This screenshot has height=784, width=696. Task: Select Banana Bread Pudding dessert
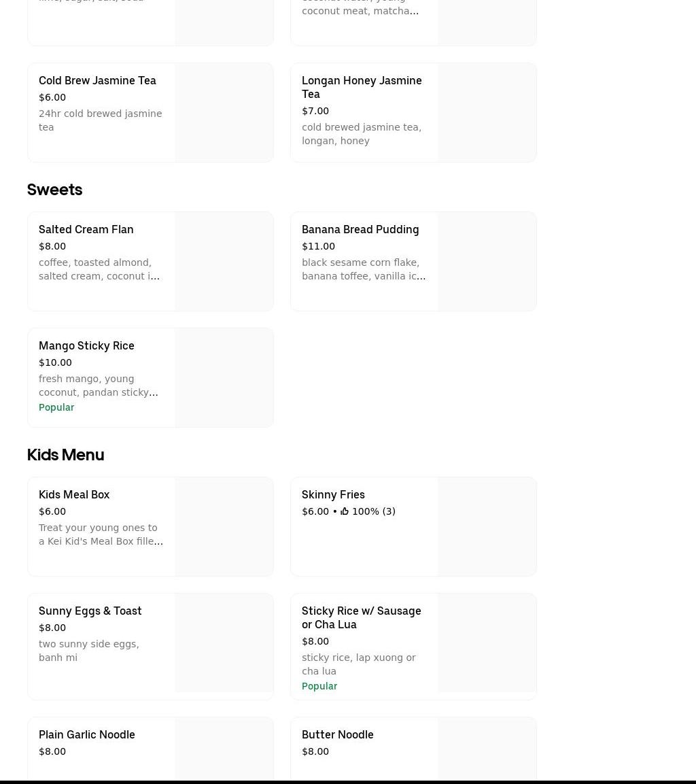[x=360, y=229]
